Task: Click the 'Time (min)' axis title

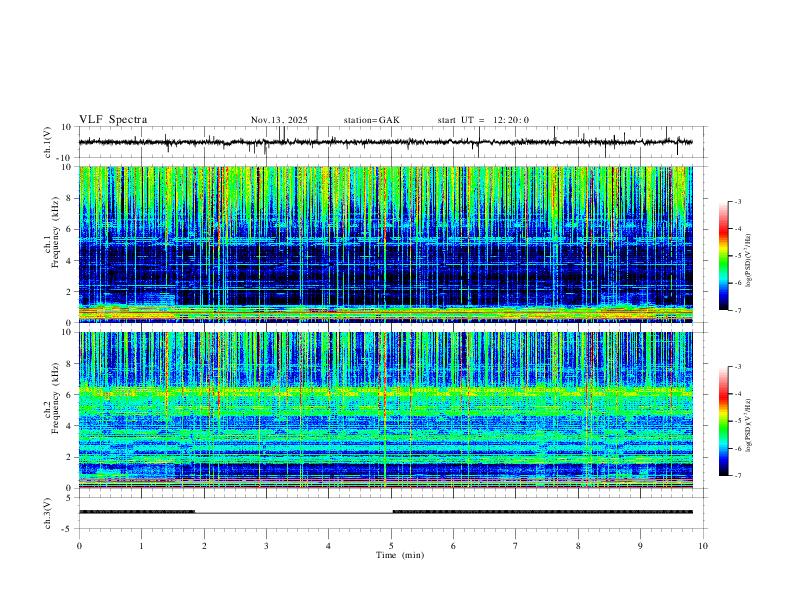Action: (400, 555)
